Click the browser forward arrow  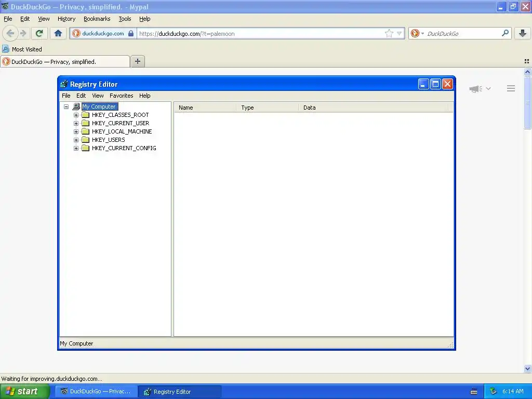23,33
